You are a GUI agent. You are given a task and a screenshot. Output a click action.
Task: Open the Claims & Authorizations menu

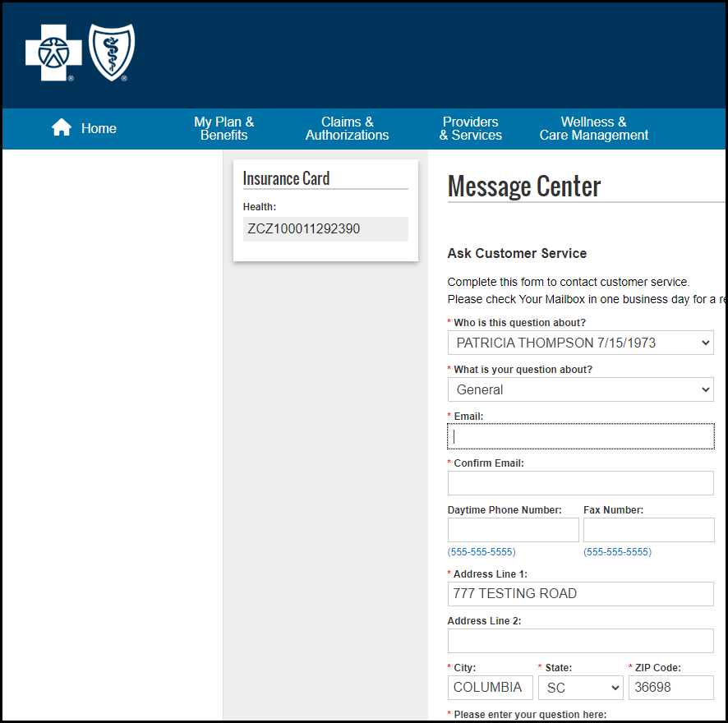coord(347,129)
